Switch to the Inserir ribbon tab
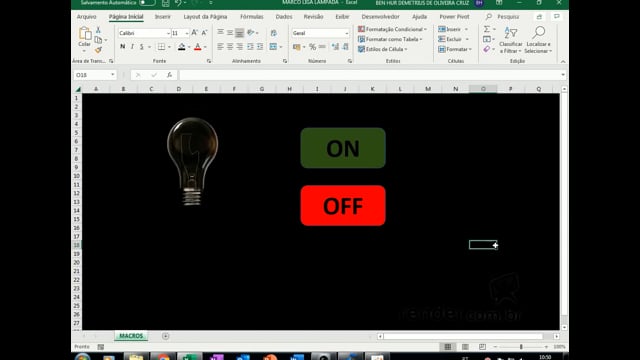640x360 pixels. click(x=162, y=17)
